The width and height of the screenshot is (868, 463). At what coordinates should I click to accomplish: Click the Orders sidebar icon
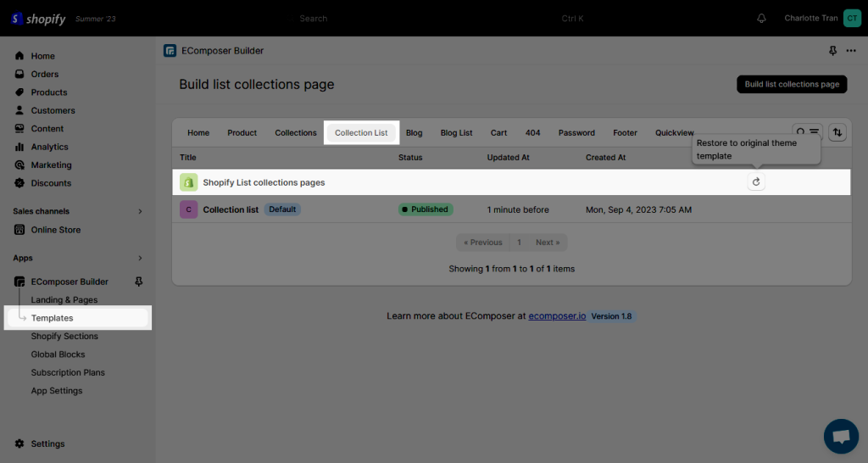click(19, 74)
